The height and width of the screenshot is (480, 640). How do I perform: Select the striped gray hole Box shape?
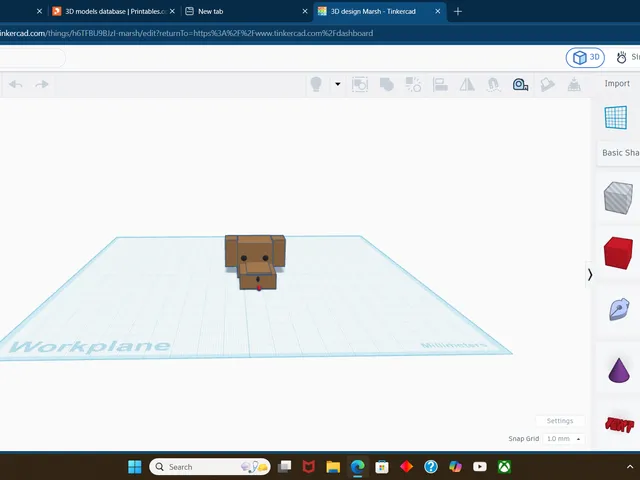(x=618, y=198)
